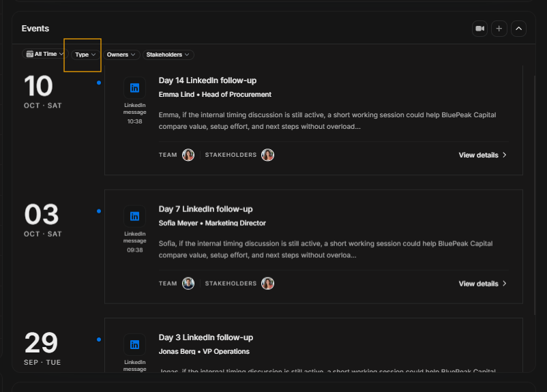Select text 'Emma Lind • Head of Procurement'
The height and width of the screenshot is (392, 547).
pos(215,95)
